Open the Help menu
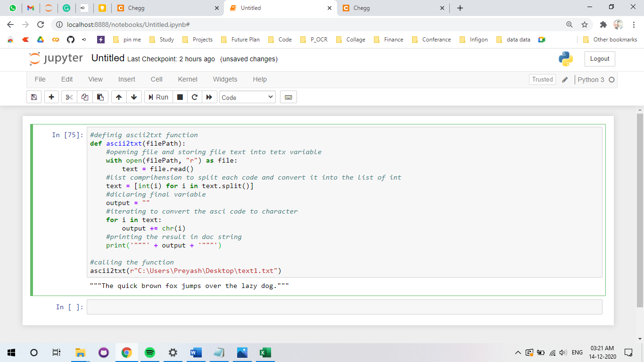Image resolution: width=644 pixels, height=362 pixels. click(260, 79)
